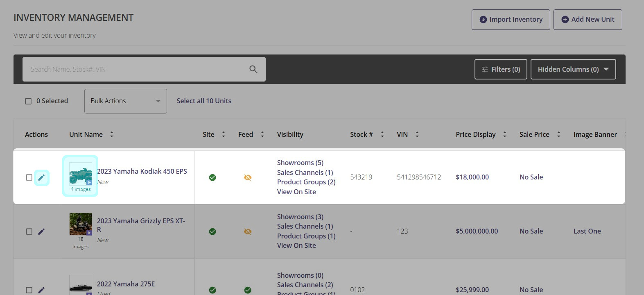Click the pencil icon for Grizzly EPS XT-R

pos(41,231)
